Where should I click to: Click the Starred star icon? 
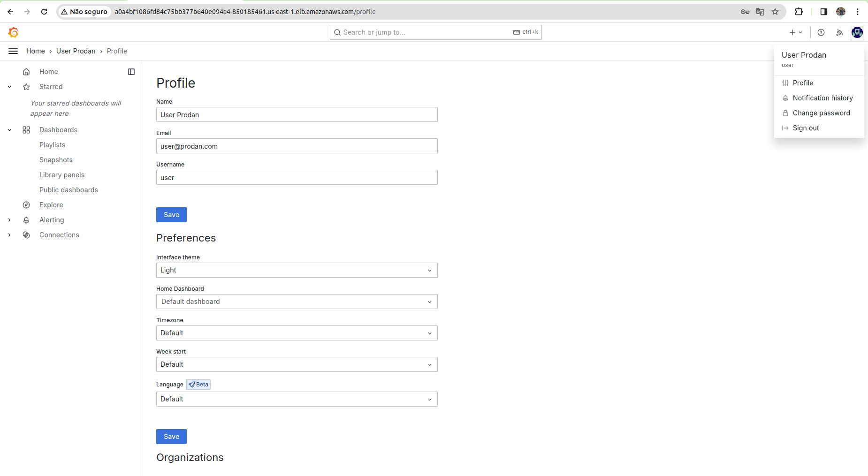[x=26, y=87]
